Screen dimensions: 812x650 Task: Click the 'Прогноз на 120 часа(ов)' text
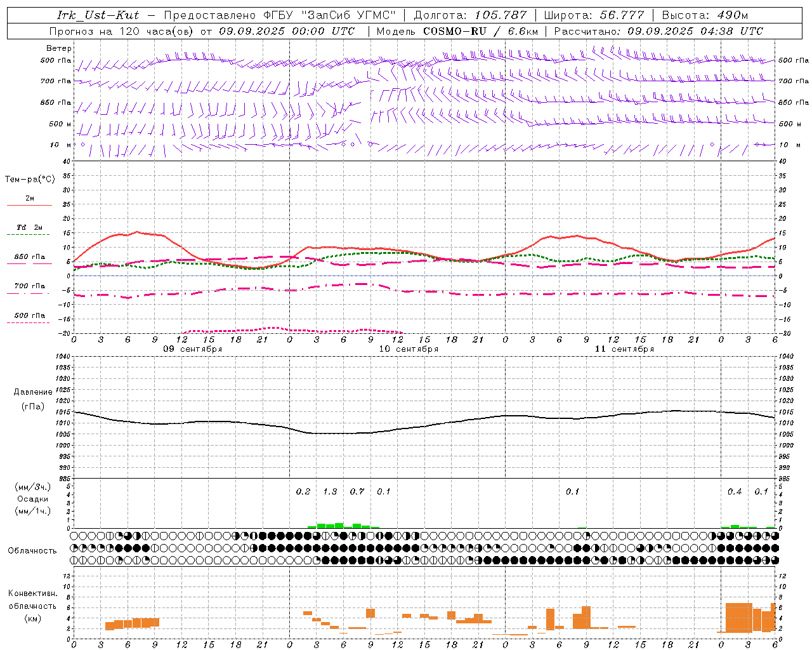[122, 31]
